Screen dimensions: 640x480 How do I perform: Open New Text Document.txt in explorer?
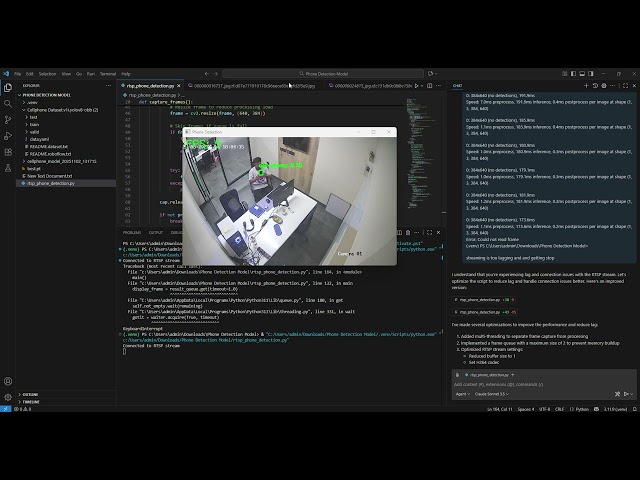point(49,176)
